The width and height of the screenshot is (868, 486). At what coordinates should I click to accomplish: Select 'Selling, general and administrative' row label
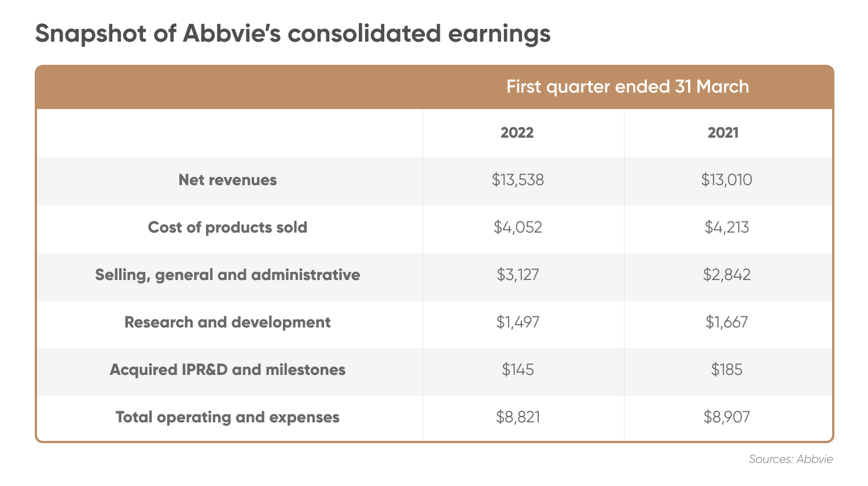[x=227, y=275]
